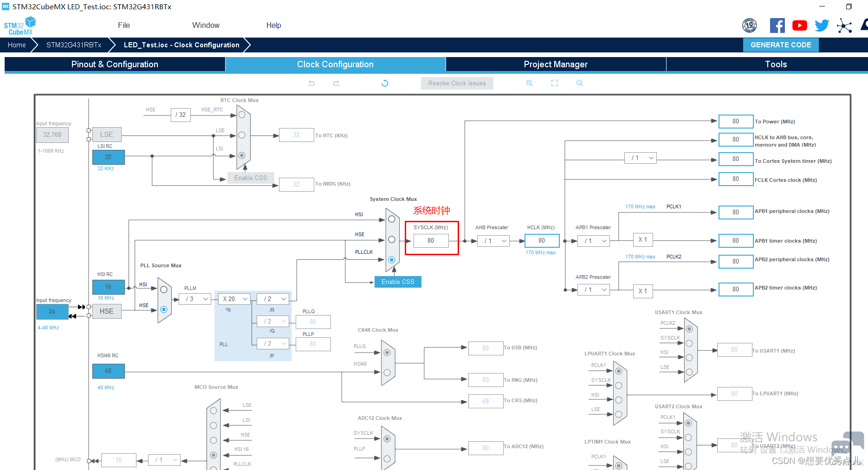Open the Window menu
The image size is (868, 470).
206,26
